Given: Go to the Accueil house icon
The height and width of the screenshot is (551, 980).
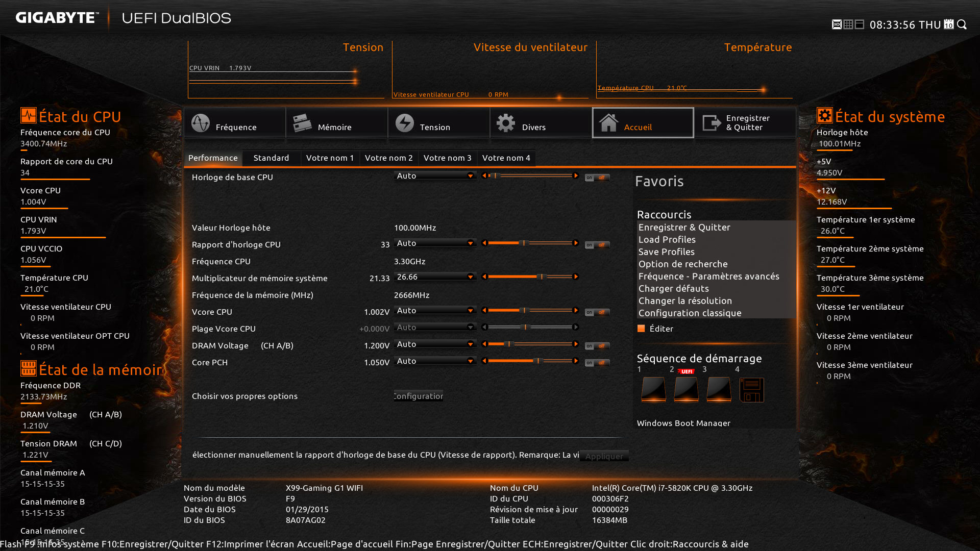Looking at the screenshot, I should [608, 123].
